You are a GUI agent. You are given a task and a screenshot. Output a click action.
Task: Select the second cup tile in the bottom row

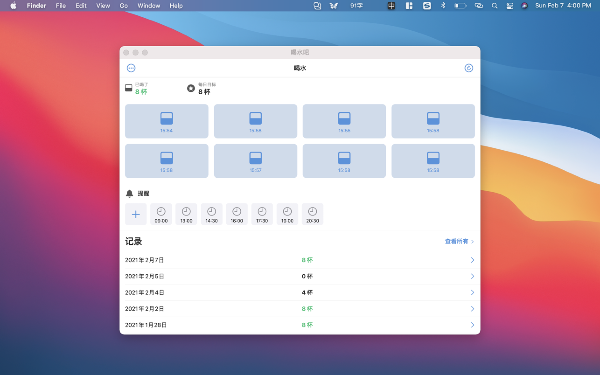tap(255, 161)
